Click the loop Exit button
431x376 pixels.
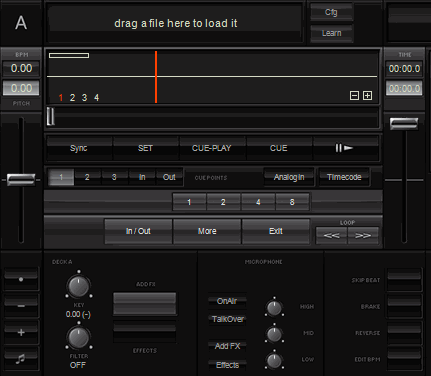(x=276, y=231)
